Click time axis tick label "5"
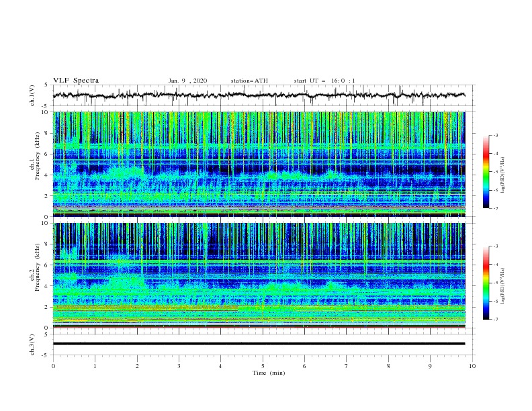The width and height of the screenshot is (532, 411). click(263, 366)
